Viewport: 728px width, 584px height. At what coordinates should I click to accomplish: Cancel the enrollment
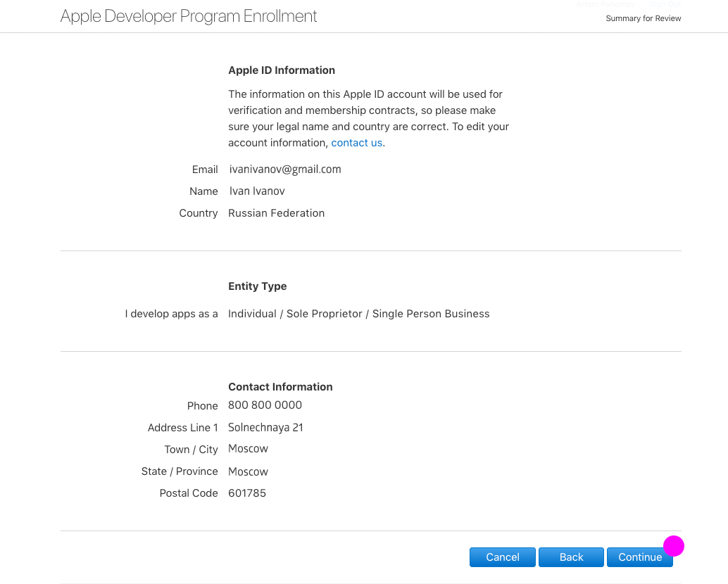(x=502, y=557)
